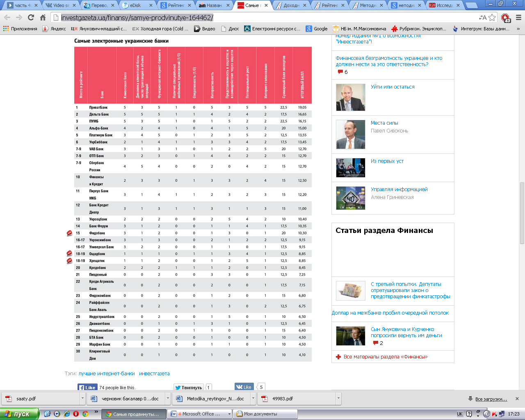Open the 49983.pdf downloaded file
Viewport: 525px width, 420px height.
click(x=296, y=398)
